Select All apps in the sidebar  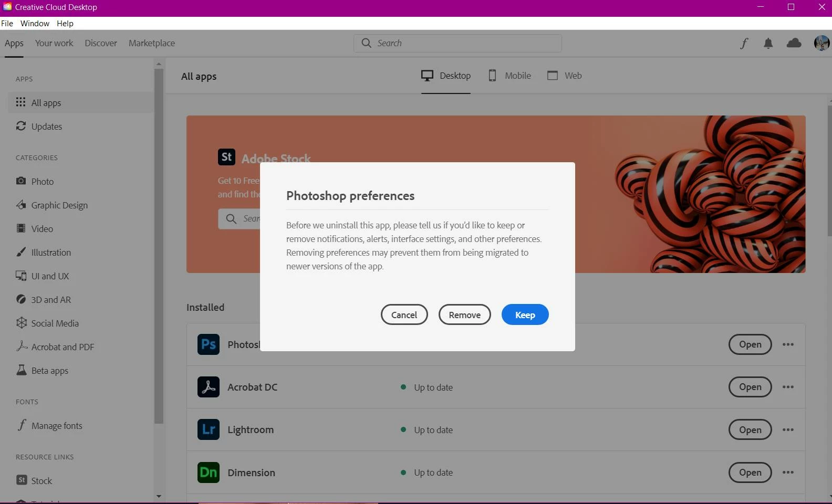click(80, 102)
